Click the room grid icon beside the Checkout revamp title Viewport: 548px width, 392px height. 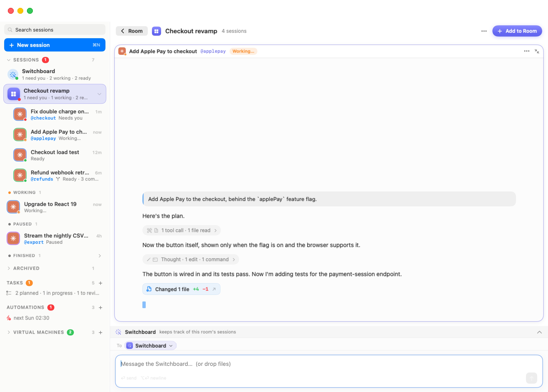pyautogui.click(x=156, y=31)
